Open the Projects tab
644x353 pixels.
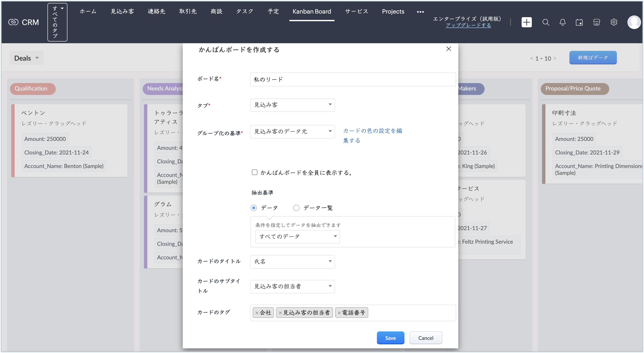[393, 11]
